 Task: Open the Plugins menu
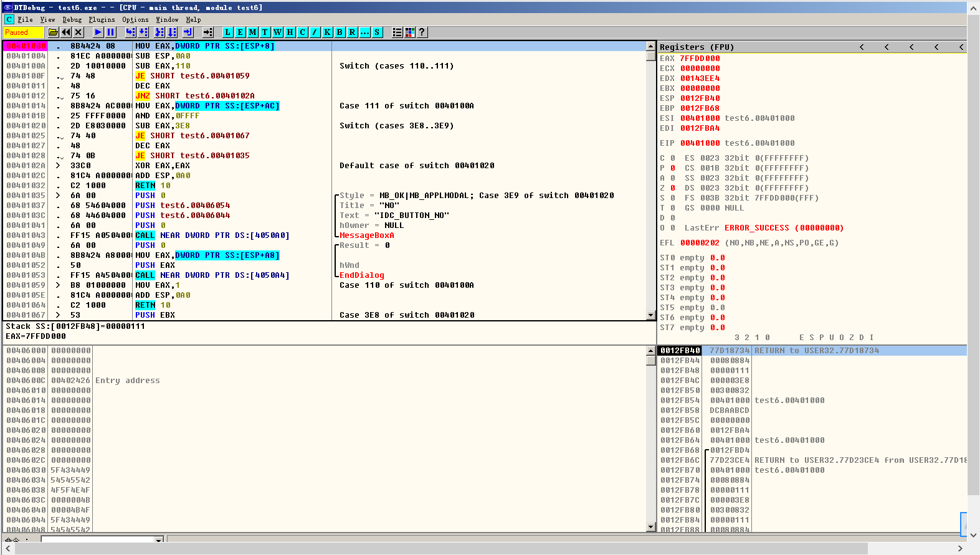coord(102,19)
